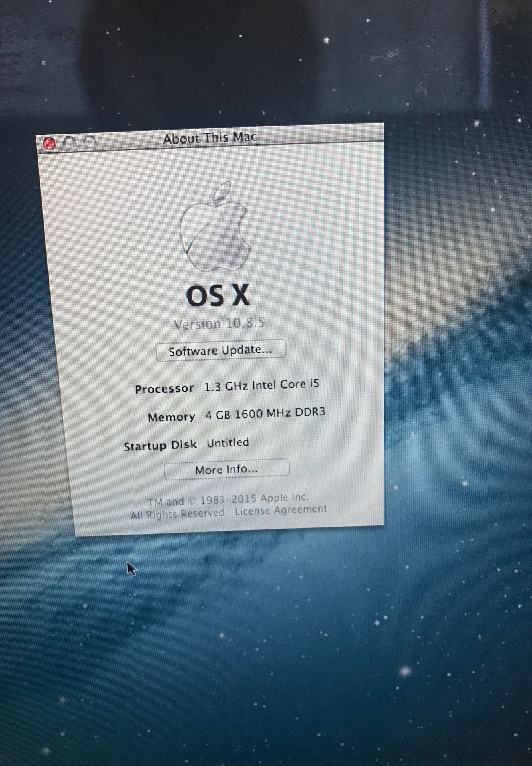Click the Startup Disk label
This screenshot has width=532, height=766.
point(160,445)
